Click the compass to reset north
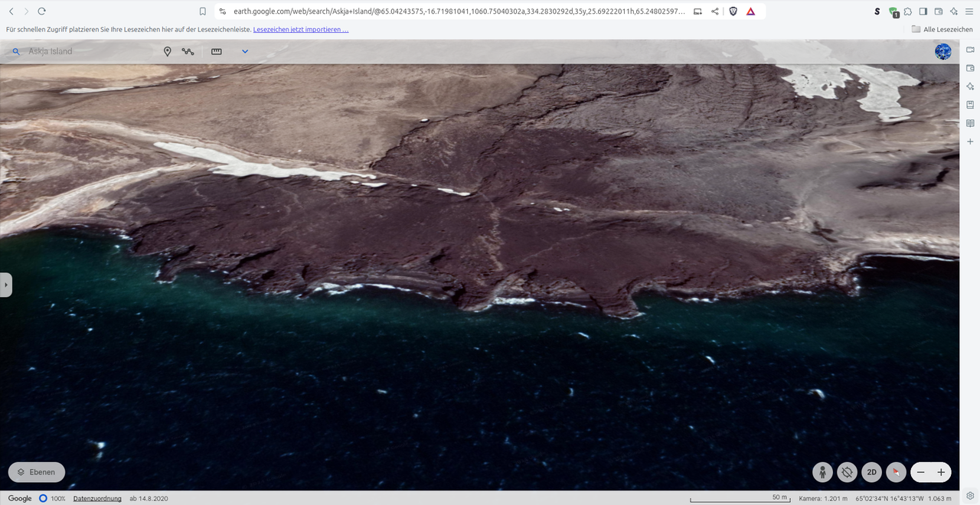Image resolution: width=980 pixels, height=505 pixels. [x=896, y=472]
